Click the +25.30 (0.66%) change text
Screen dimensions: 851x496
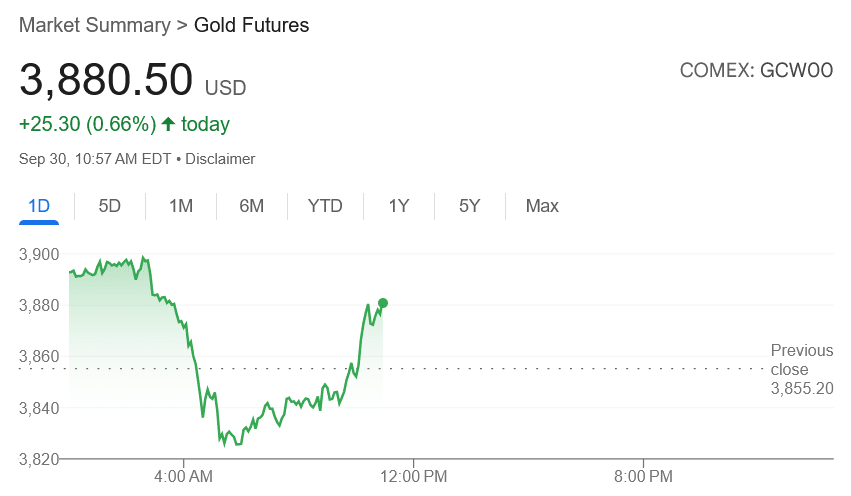coord(87,125)
